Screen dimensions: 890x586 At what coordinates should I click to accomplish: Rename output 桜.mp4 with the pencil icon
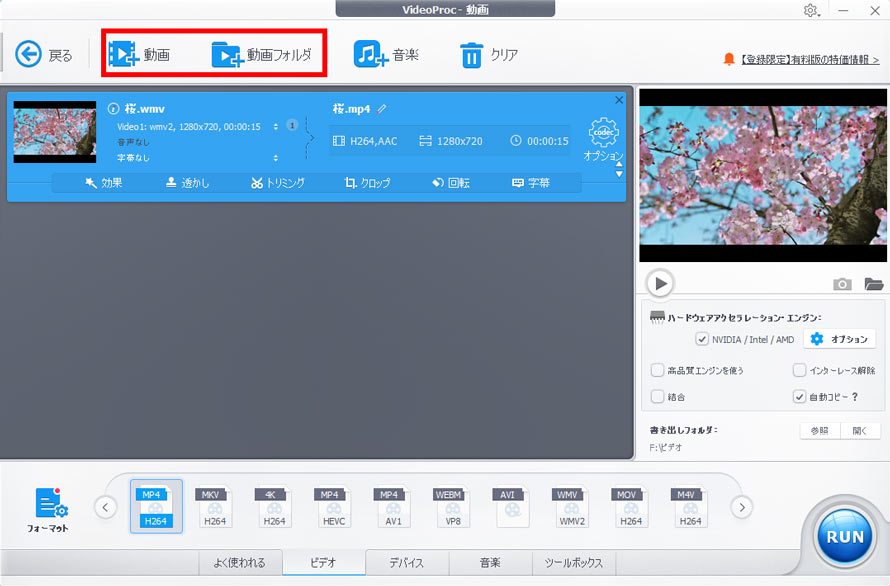pos(382,108)
